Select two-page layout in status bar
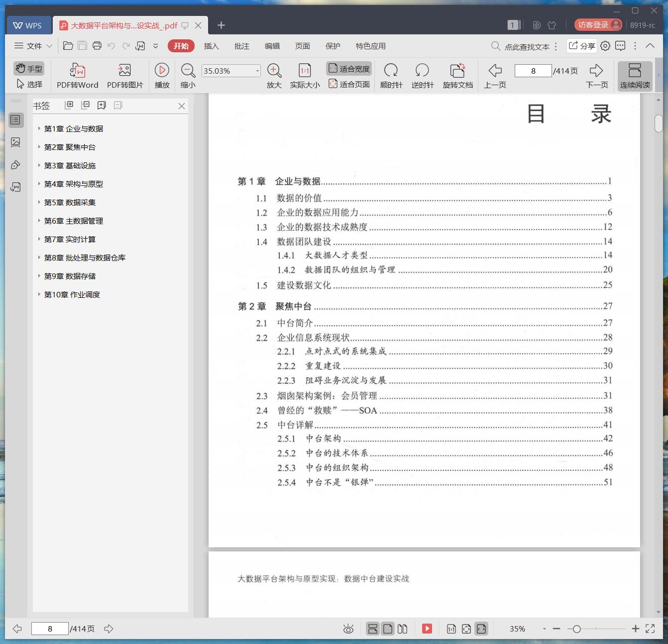This screenshot has width=668, height=644. coord(403,629)
